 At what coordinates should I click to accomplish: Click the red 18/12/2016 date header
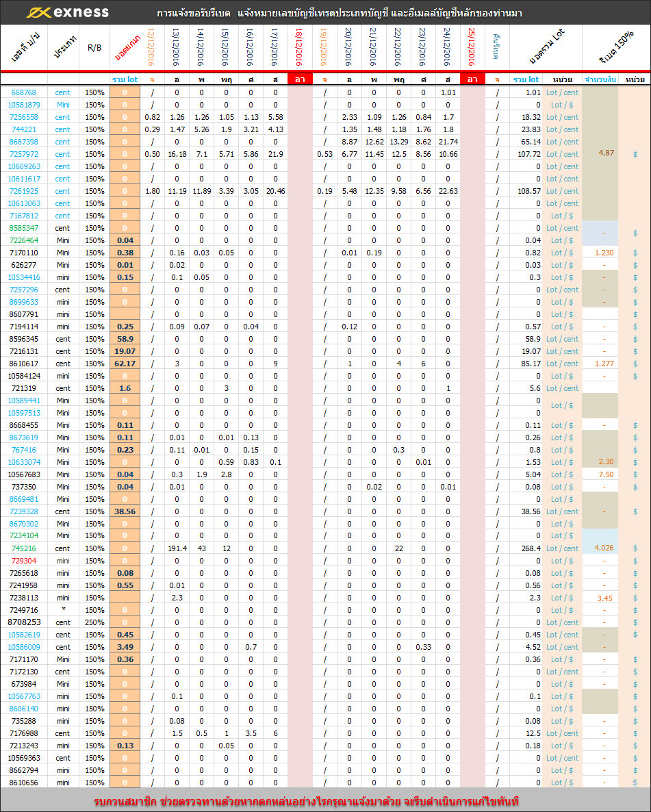point(299,47)
